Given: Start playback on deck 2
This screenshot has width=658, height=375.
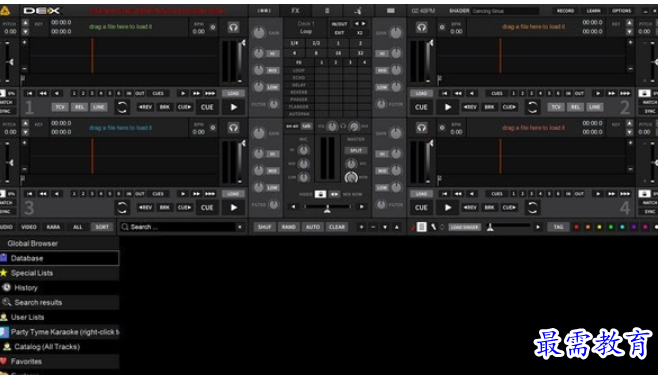Looking at the screenshot, I should pyautogui.click(x=448, y=107).
